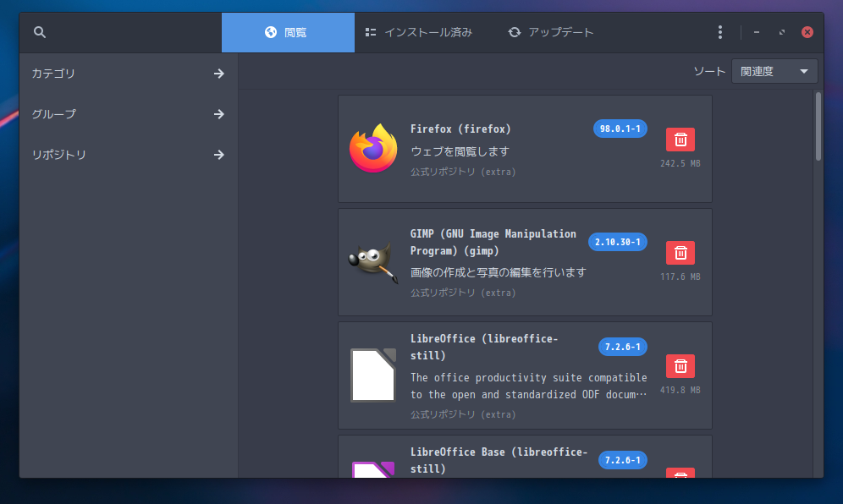Click the list icon on インストール済み tab
843x504 pixels.
tap(371, 32)
